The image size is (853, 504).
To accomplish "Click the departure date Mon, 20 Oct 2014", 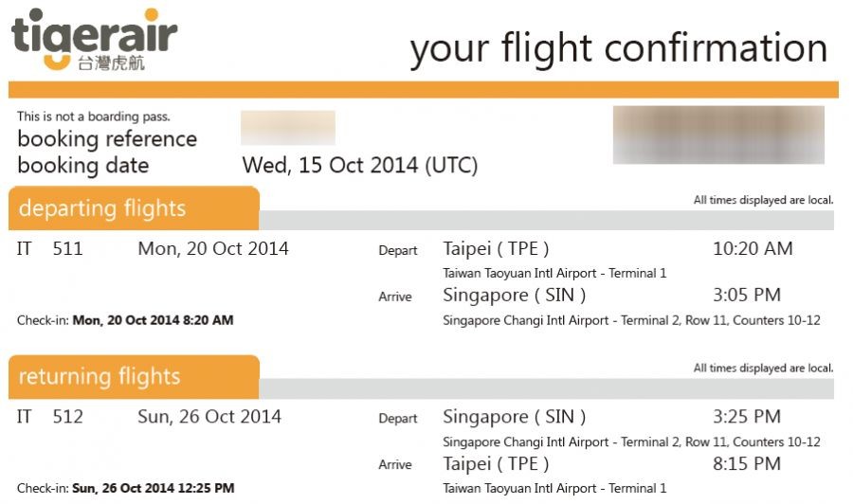I will pyautogui.click(x=213, y=249).
